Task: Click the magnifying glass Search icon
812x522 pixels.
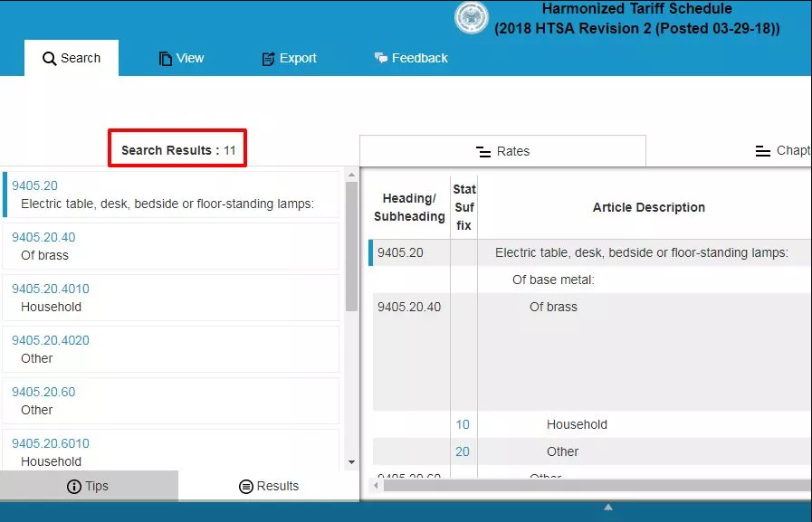Action: pos(49,59)
